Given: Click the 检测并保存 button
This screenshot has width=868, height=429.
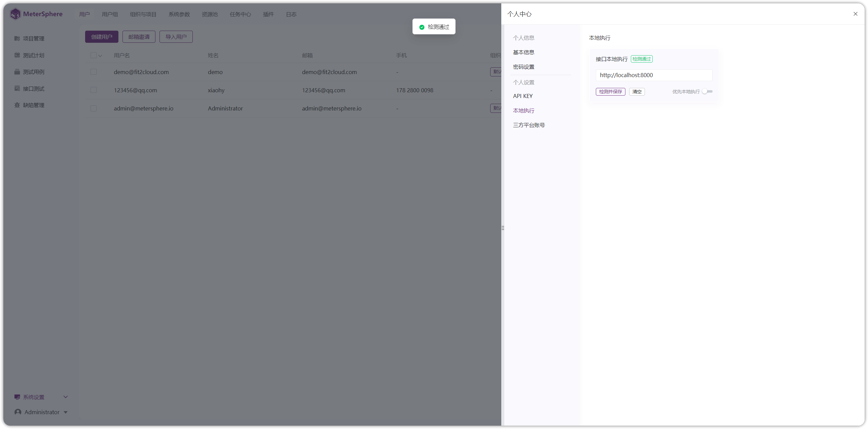Looking at the screenshot, I should (x=610, y=92).
